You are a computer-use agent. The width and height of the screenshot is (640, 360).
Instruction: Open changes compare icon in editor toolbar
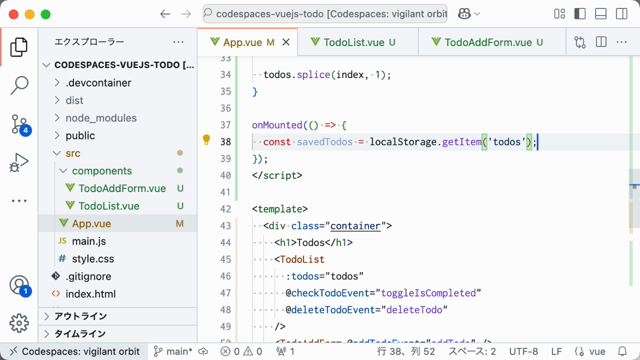[580, 42]
